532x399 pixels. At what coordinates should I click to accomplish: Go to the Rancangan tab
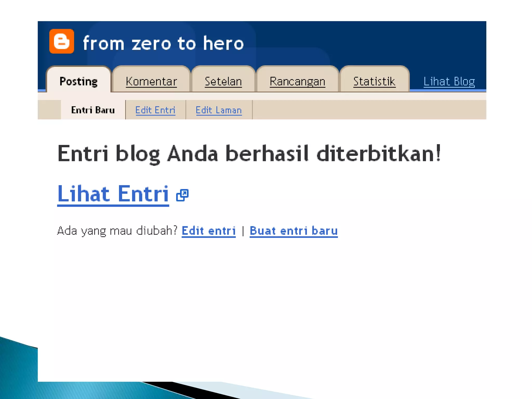[x=297, y=81]
